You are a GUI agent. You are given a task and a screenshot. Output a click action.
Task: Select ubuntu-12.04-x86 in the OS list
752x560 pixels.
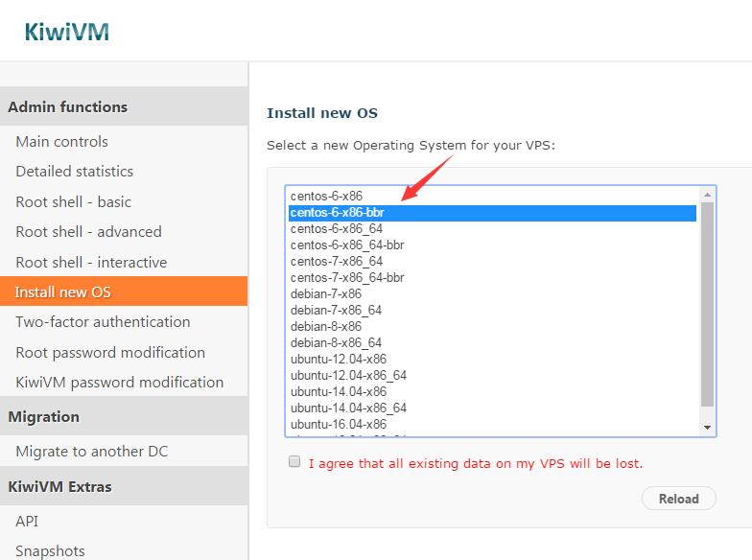click(x=493, y=360)
